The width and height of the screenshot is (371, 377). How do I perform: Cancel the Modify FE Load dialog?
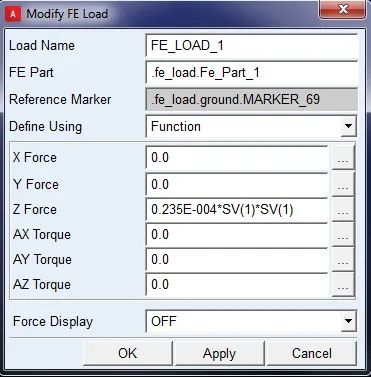(312, 353)
